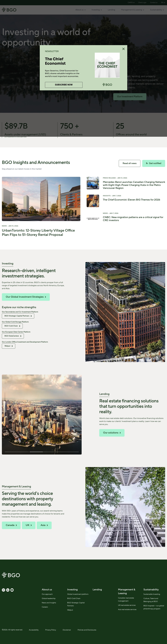This screenshot has height=644, width=167.
Task: Open footer BGO Cold Chain link
Action: 74,599
